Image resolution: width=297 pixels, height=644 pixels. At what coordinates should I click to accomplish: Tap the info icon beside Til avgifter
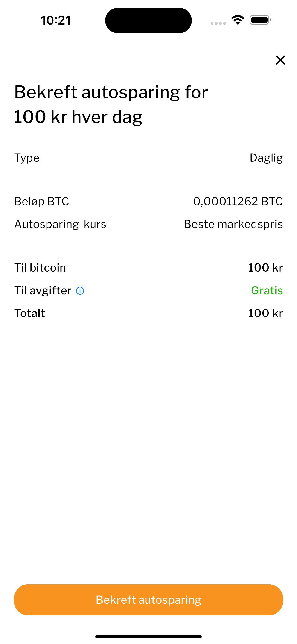pyautogui.click(x=80, y=291)
